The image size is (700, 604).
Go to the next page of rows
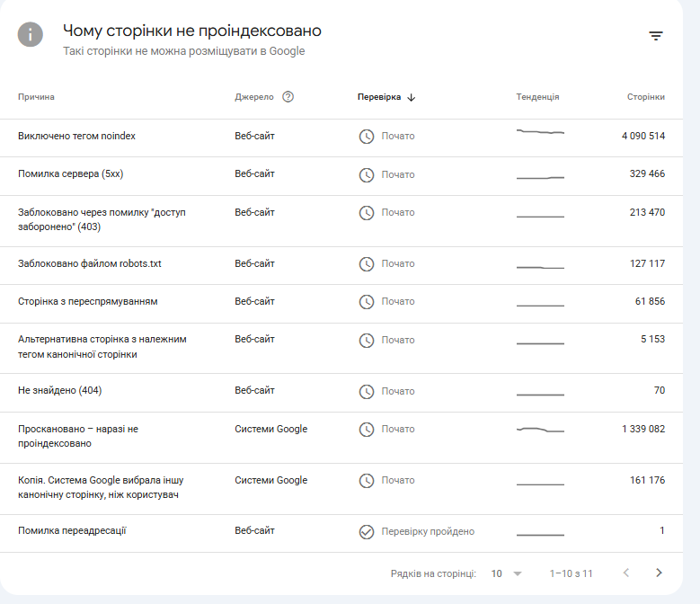[x=659, y=573]
